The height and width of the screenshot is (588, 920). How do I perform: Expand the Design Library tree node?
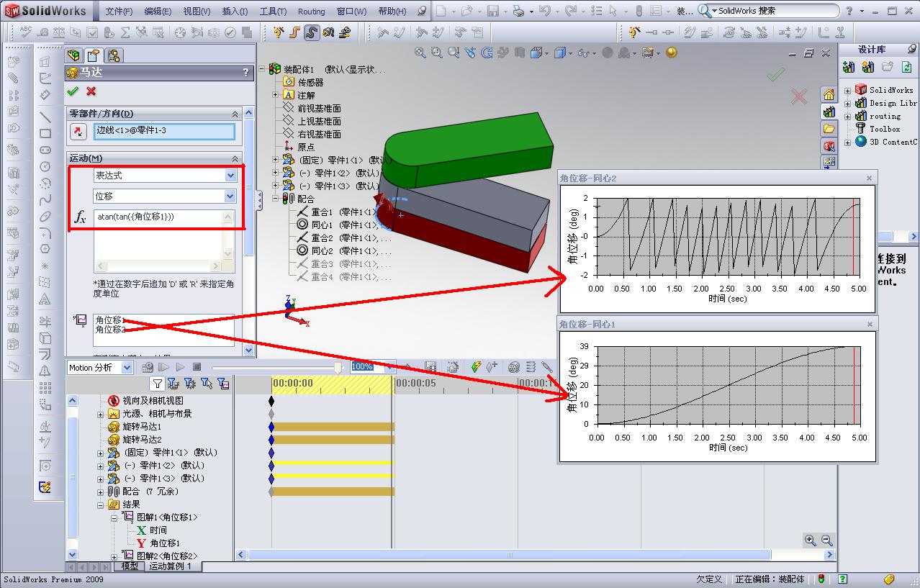(x=847, y=103)
